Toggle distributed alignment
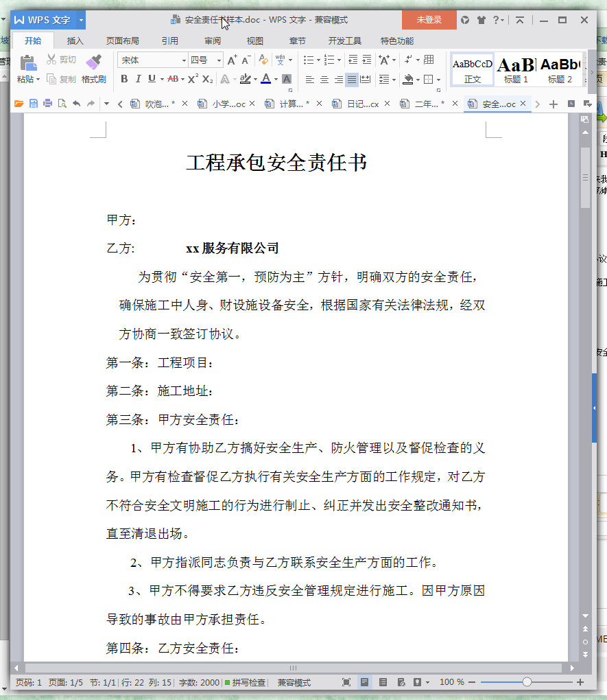Screen dimensions: 607x700 pyautogui.click(x=366, y=80)
